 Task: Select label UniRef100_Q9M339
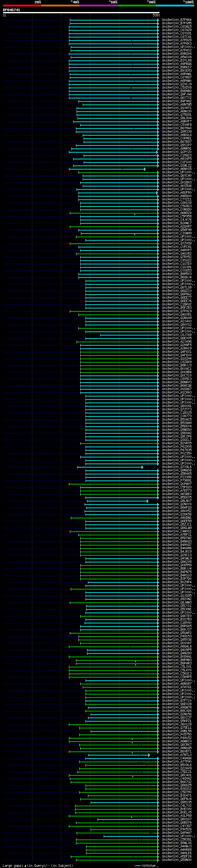coord(176,132)
